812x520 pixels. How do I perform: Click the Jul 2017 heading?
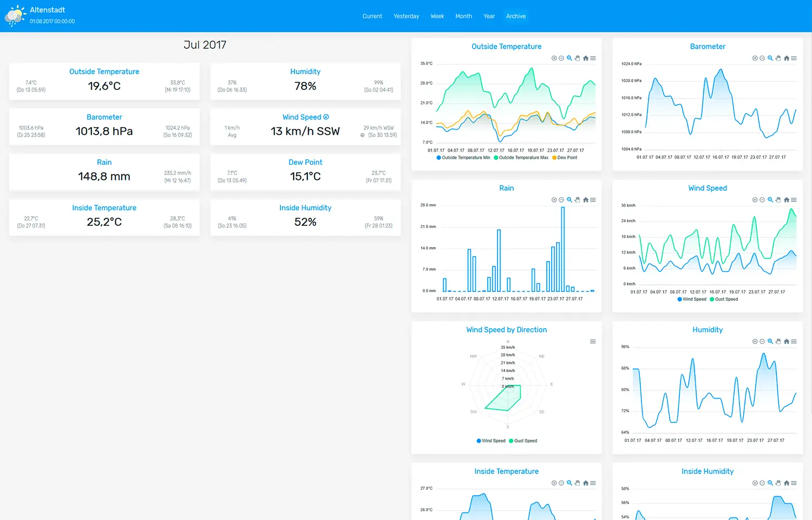click(205, 45)
